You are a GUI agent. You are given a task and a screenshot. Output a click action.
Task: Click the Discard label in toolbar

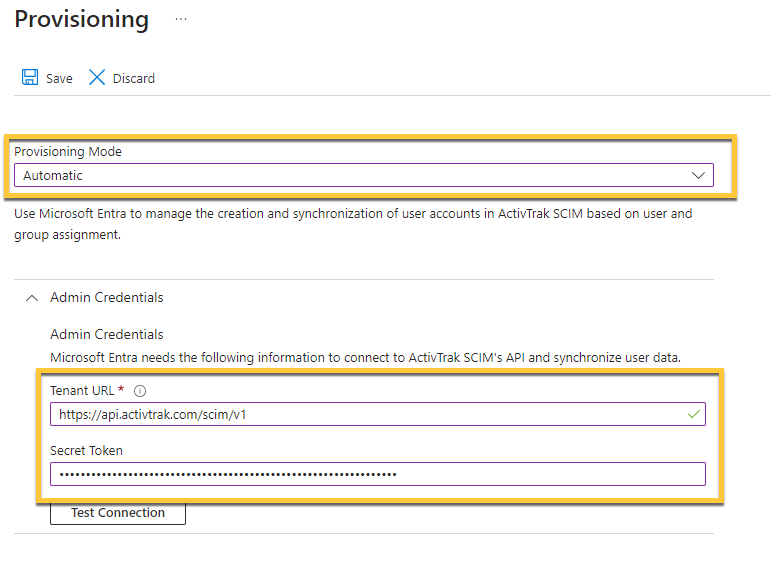pyautogui.click(x=134, y=79)
